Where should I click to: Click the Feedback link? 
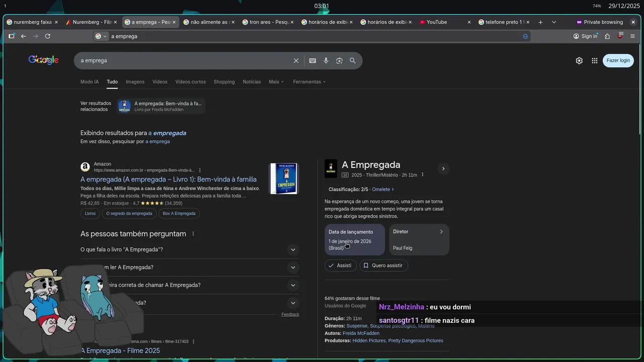[x=290, y=314]
